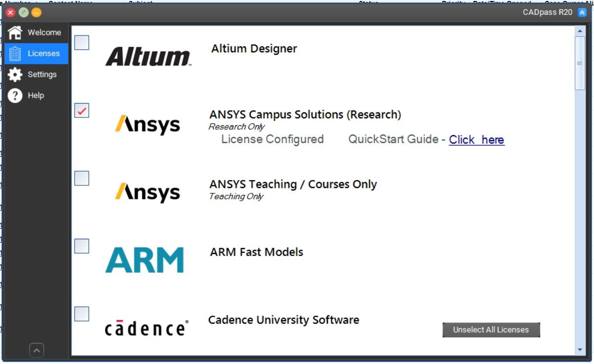Switch to the Licenses section
This screenshot has height=364, width=594.
pyautogui.click(x=36, y=53)
